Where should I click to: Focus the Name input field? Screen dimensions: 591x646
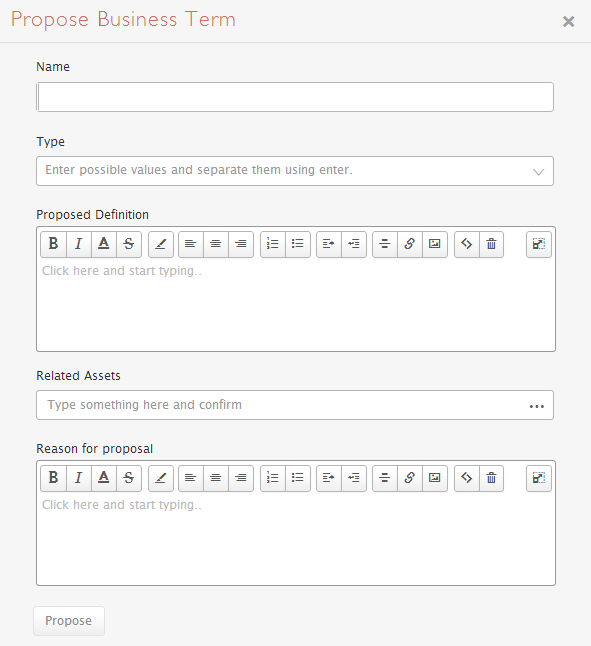click(295, 97)
